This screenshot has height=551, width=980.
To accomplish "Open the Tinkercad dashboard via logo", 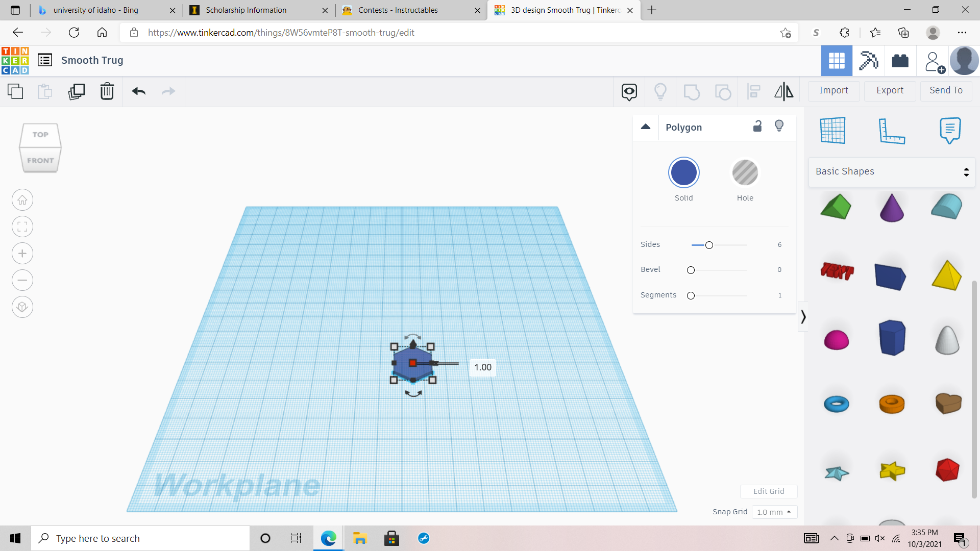I will click(14, 60).
